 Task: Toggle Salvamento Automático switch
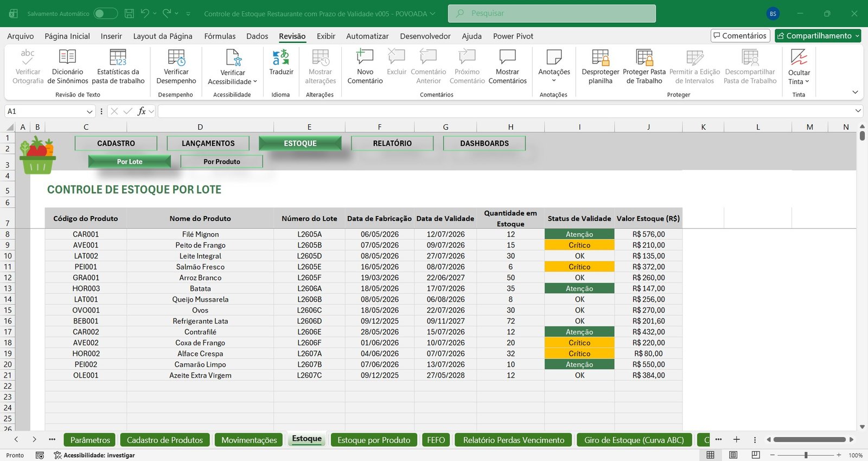[105, 14]
